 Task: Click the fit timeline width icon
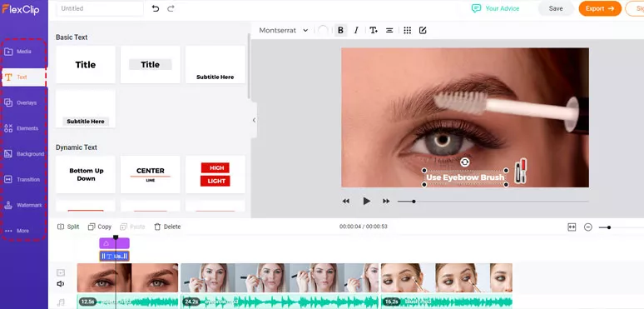point(572,227)
